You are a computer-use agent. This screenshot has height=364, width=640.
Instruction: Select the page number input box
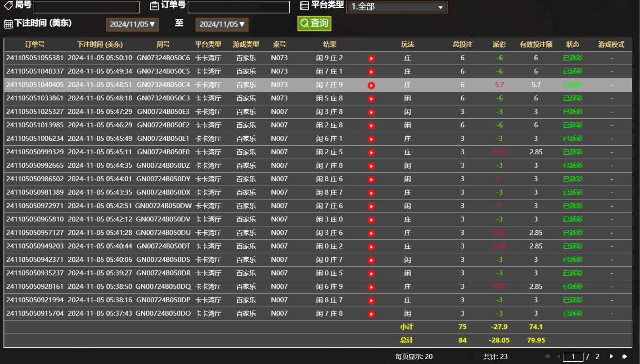coord(573,356)
